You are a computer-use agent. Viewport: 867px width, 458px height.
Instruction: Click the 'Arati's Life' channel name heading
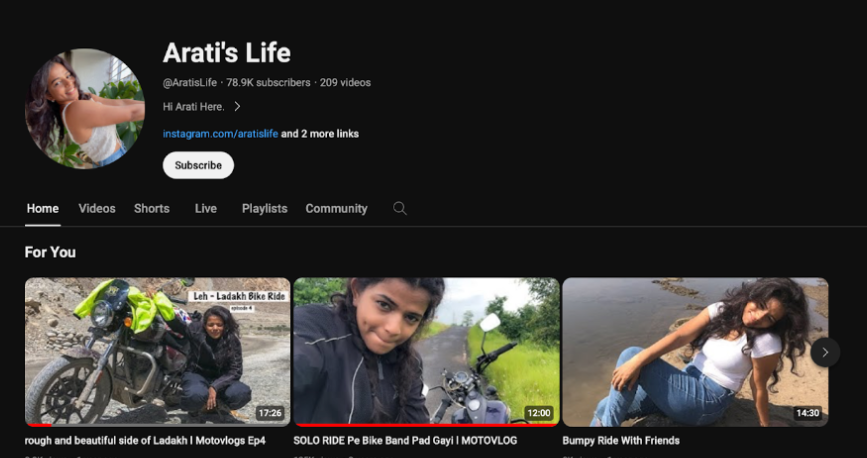(x=227, y=53)
